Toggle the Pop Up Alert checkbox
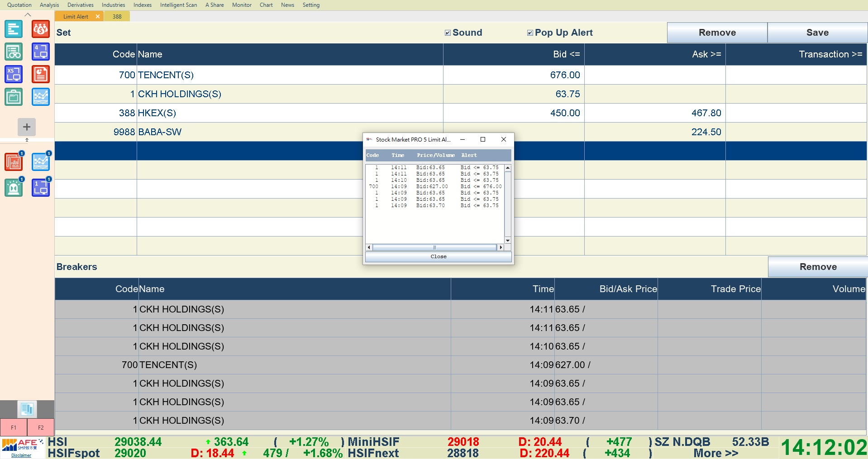Viewport: 868px width, 459px height. pyautogui.click(x=530, y=33)
